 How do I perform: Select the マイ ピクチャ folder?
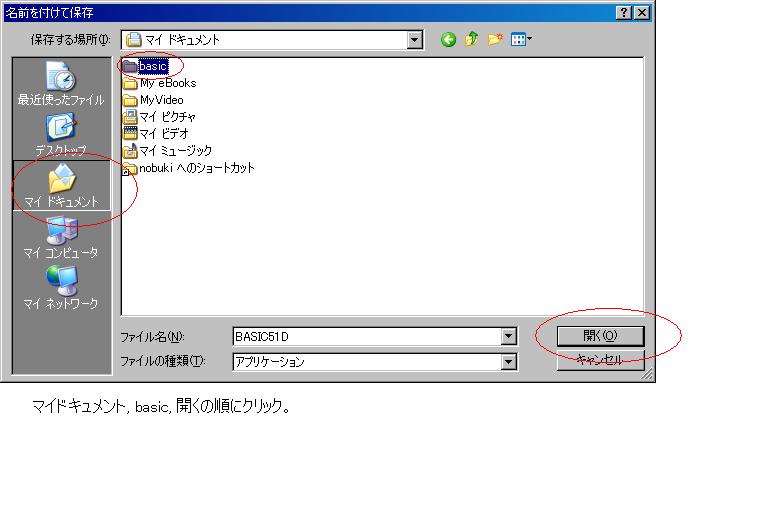coord(159,117)
